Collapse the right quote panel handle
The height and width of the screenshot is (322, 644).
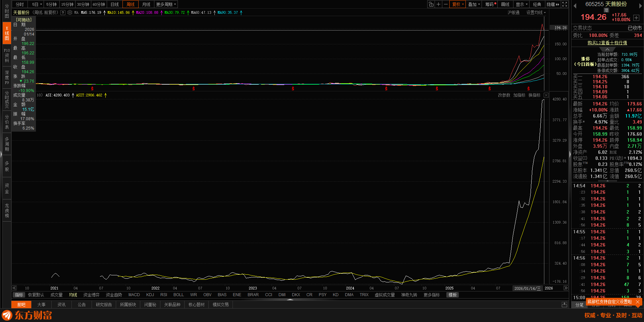coord(570,154)
